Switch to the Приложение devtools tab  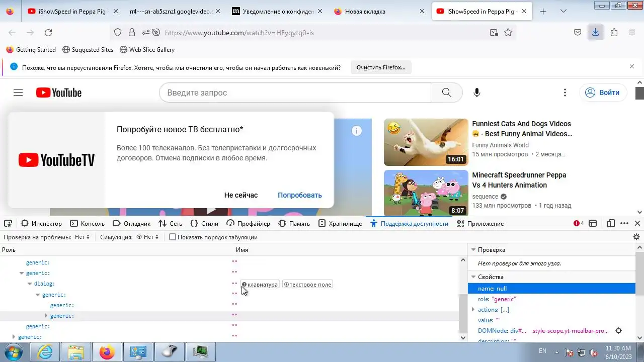tap(480, 223)
